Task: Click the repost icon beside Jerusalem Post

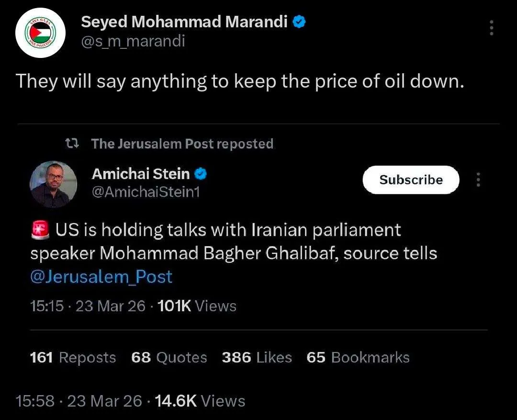Action: (72, 143)
